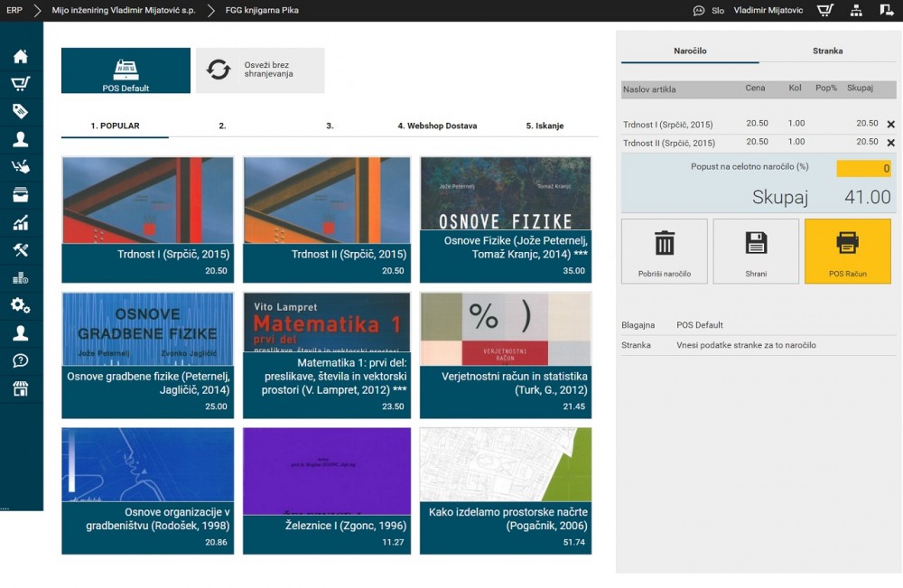Switch to the Stranka tab
The height and width of the screenshot is (588, 903).
click(x=827, y=51)
